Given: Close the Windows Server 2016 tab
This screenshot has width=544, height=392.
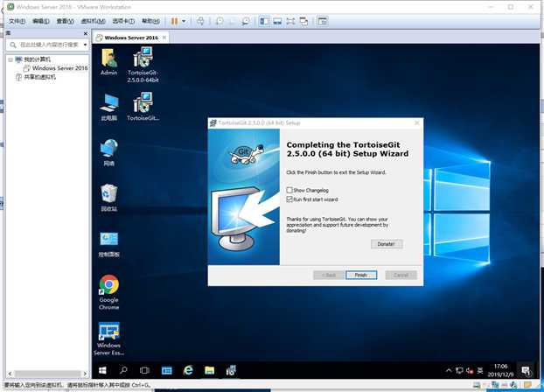Looking at the screenshot, I should point(164,38).
